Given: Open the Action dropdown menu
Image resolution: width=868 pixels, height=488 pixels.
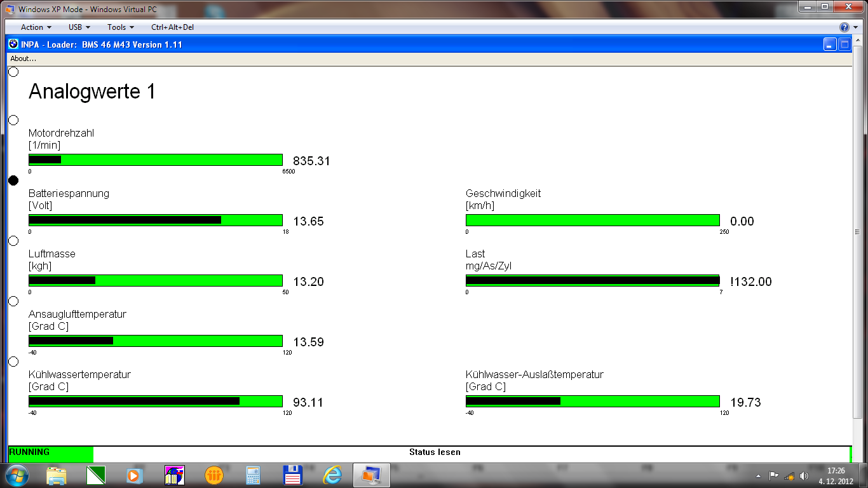Looking at the screenshot, I should click(x=36, y=27).
